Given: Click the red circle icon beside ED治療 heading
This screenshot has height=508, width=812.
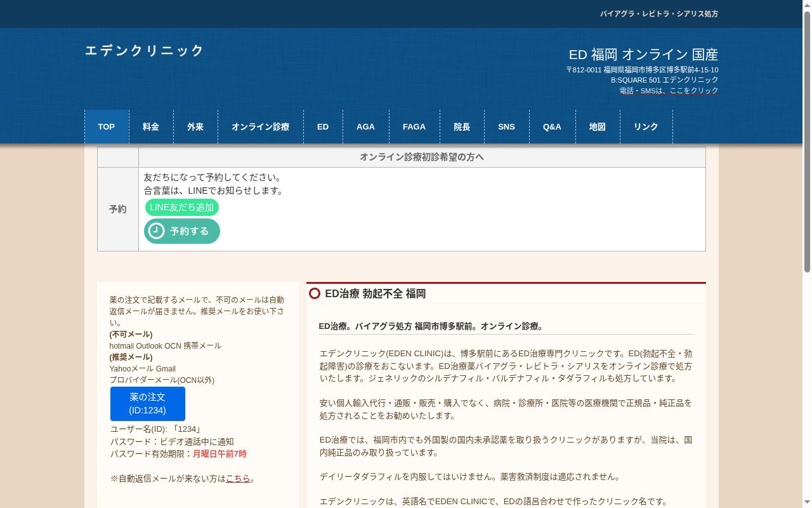Looking at the screenshot, I should coord(315,293).
